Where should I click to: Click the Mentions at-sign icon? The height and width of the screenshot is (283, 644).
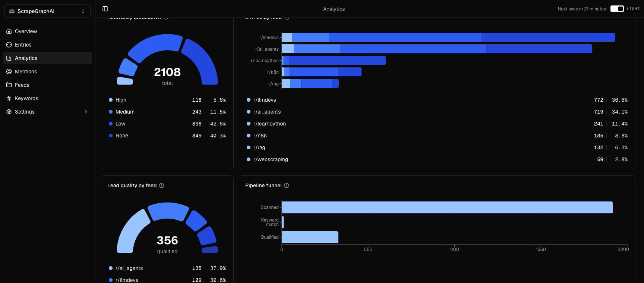click(9, 71)
